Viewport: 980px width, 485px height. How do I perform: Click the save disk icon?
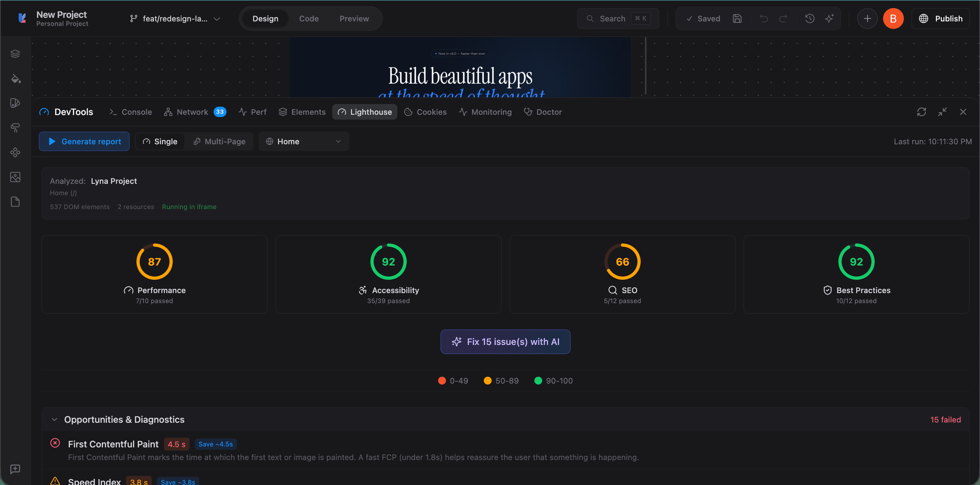click(737, 19)
